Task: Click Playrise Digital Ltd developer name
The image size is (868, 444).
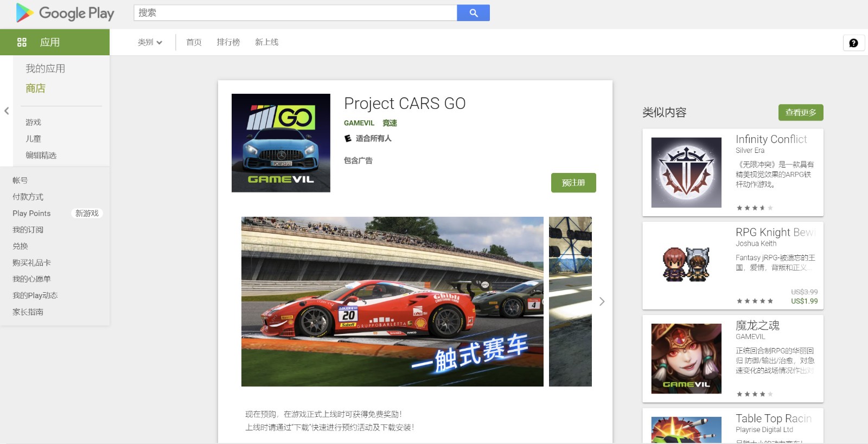Action: click(764, 430)
